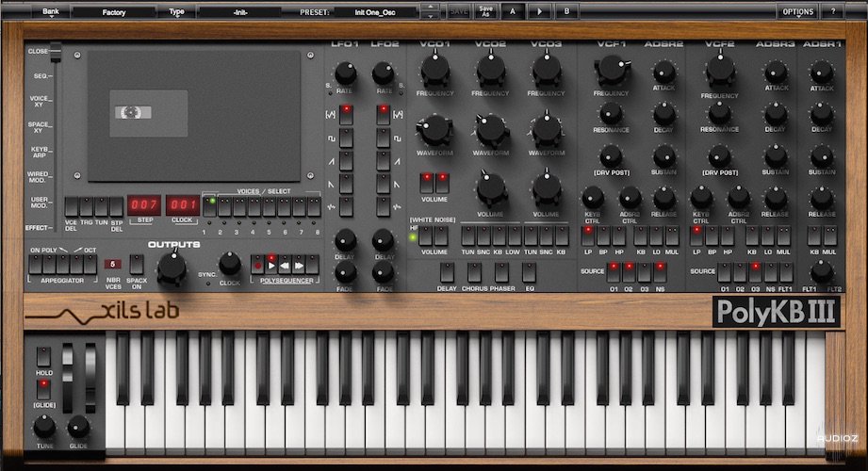
Task: Toggle the arpeggiator OCT switch
Action: click(x=90, y=264)
